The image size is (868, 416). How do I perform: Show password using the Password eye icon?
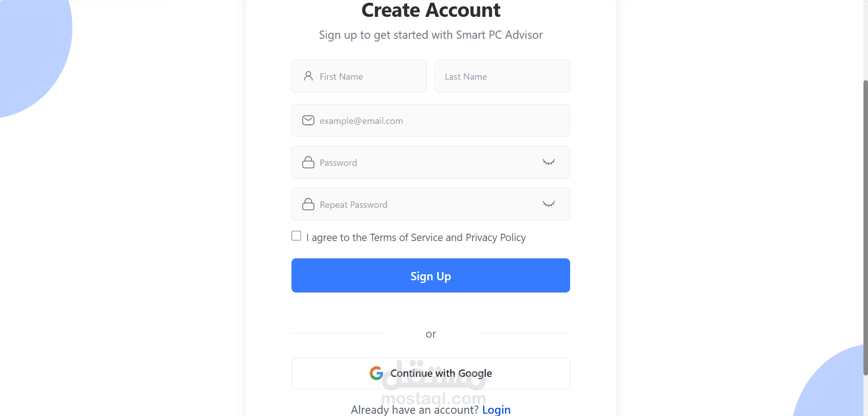point(548,162)
